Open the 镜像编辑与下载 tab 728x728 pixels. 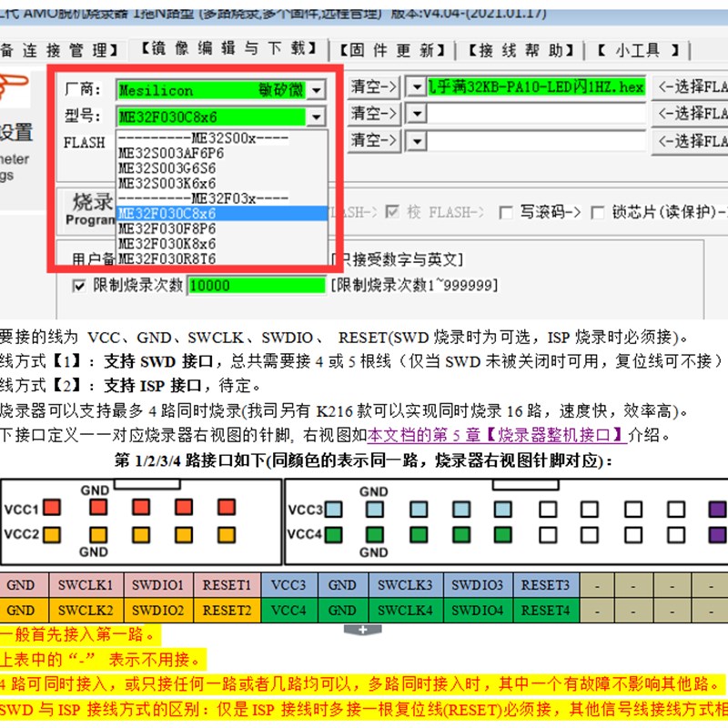228,49
